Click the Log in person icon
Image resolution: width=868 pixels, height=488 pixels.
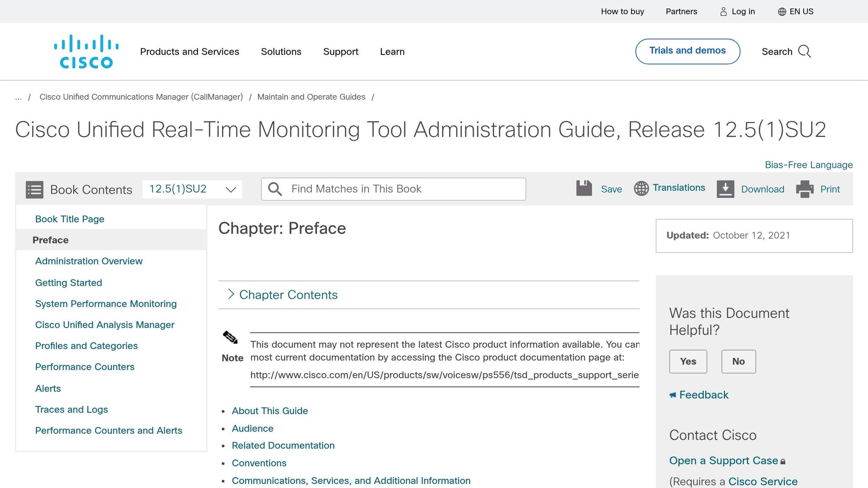(723, 11)
